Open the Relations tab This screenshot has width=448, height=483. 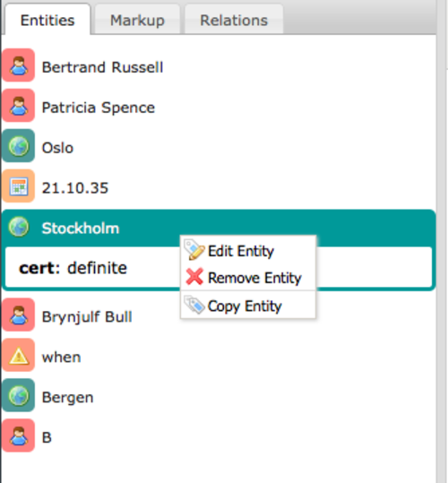(x=234, y=20)
